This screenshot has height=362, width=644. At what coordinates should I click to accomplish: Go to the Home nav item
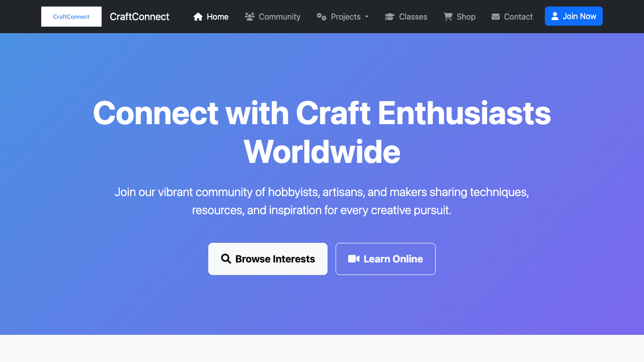[x=211, y=17]
